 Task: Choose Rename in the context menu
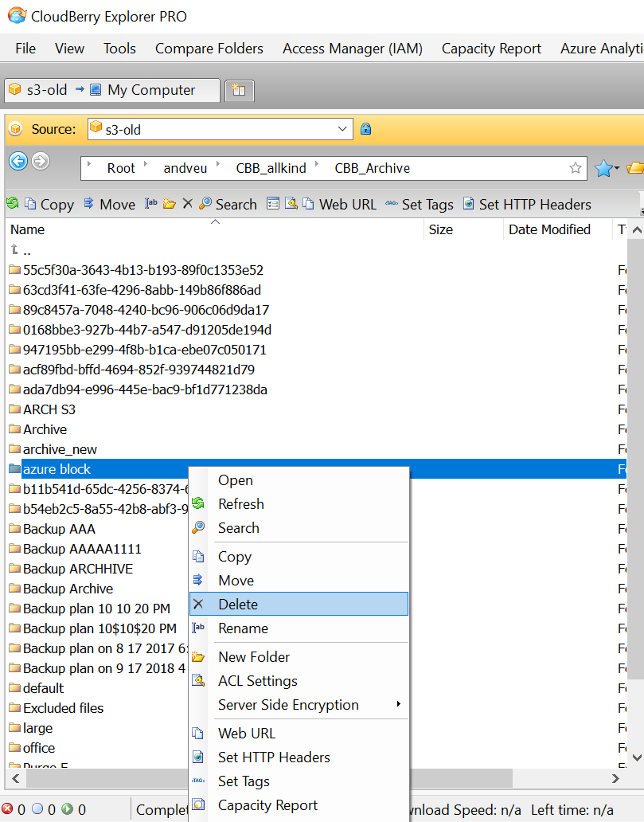pos(299,628)
